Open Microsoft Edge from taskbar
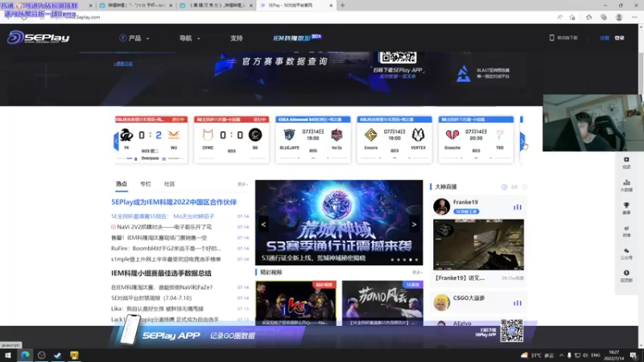The width and height of the screenshot is (644, 362). click(x=25, y=355)
